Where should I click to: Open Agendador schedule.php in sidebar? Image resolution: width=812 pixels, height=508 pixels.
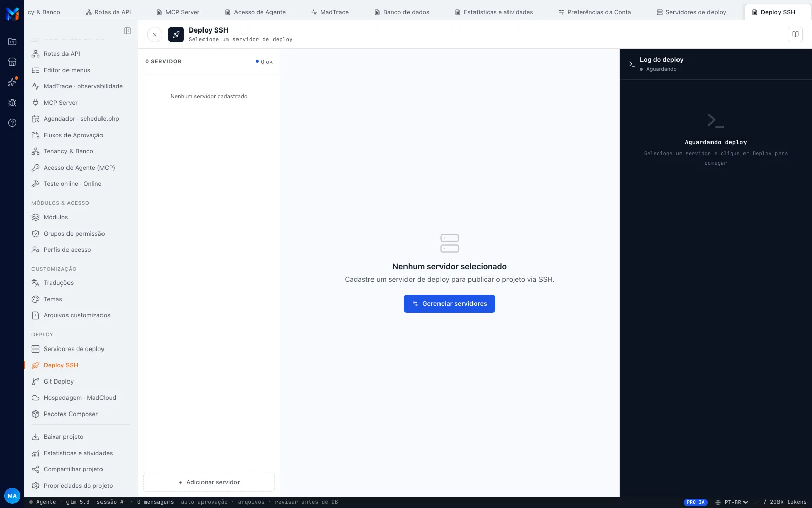pyautogui.click(x=81, y=119)
